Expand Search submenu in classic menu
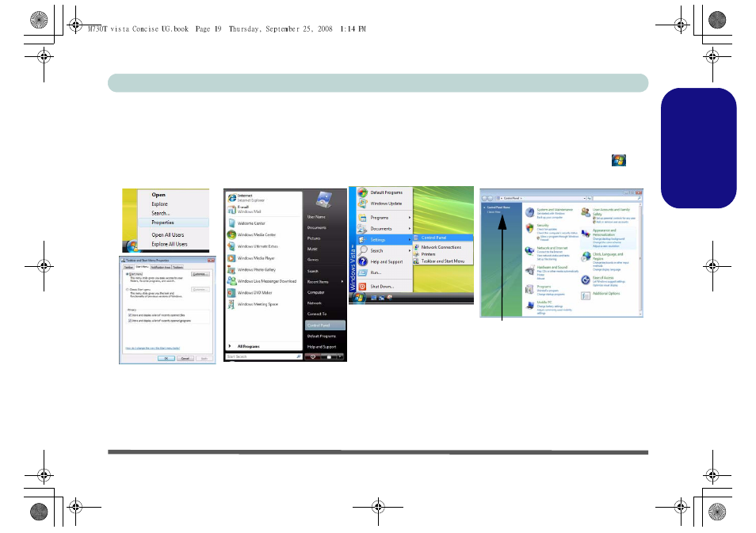This screenshot has width=756, height=533. 410,250
